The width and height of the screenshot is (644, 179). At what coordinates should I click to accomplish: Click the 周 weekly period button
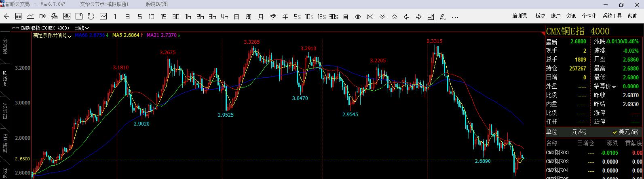pyautogui.click(x=249, y=17)
